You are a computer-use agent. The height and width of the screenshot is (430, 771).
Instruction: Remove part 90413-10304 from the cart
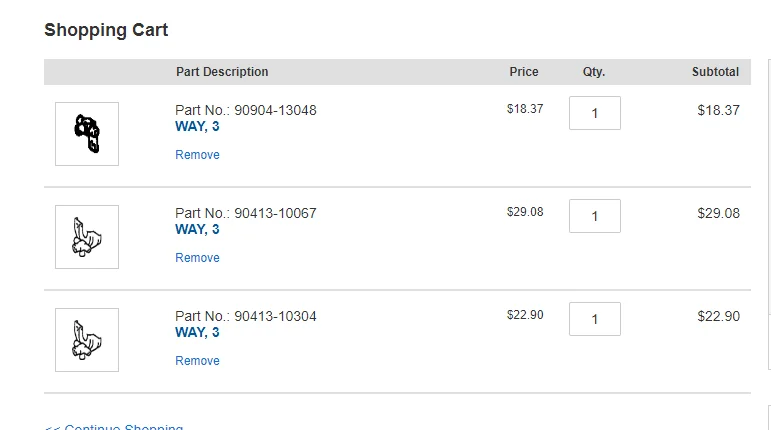click(x=197, y=361)
